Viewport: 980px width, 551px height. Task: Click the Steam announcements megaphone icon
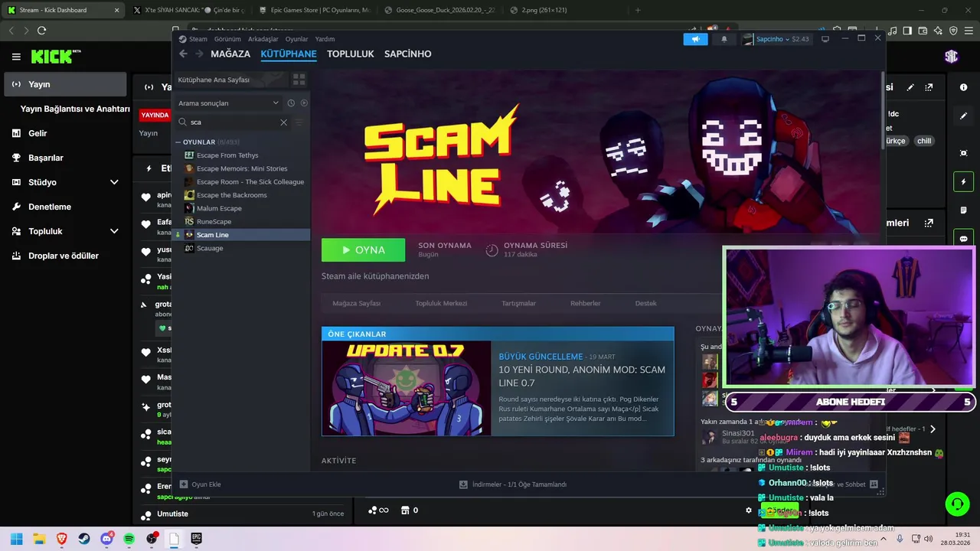pyautogui.click(x=695, y=39)
